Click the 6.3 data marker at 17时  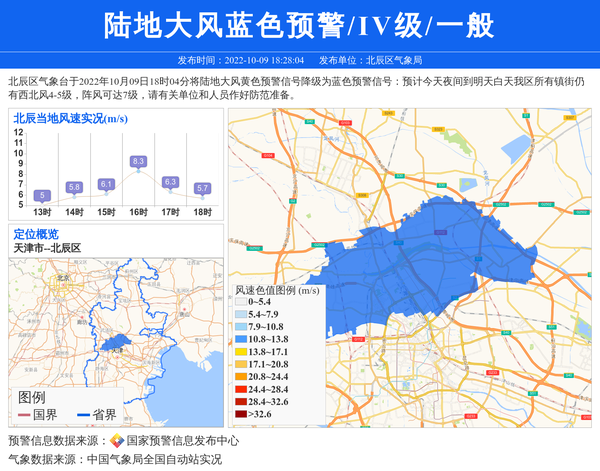coord(170,182)
